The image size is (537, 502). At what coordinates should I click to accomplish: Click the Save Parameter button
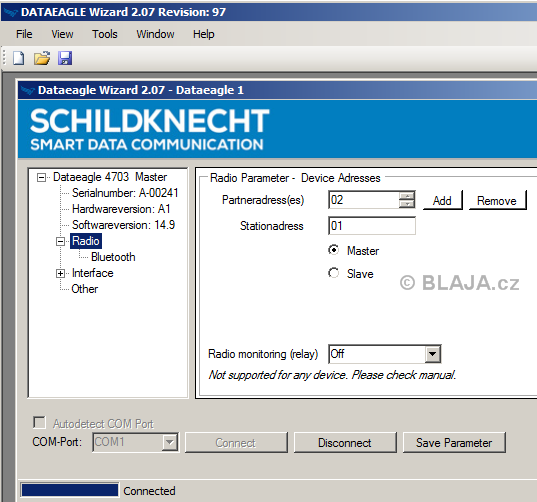[454, 443]
